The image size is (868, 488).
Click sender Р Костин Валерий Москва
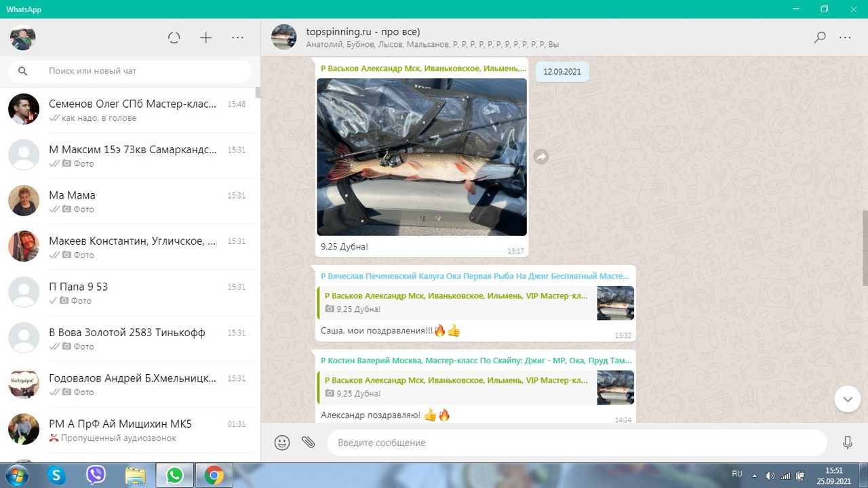coord(475,361)
